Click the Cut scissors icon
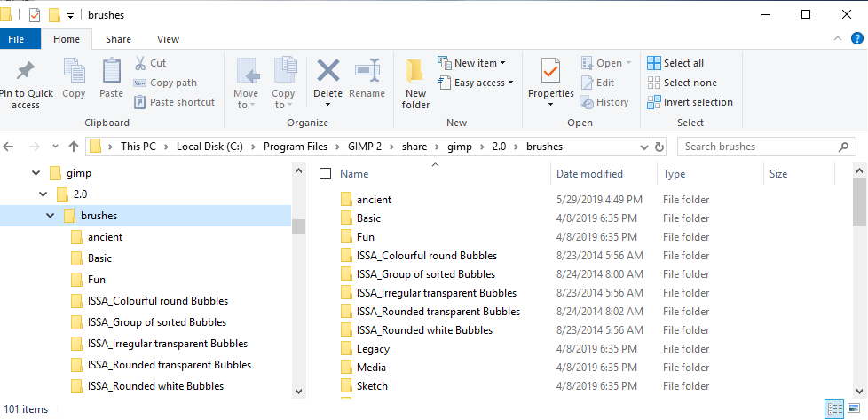 pyautogui.click(x=140, y=63)
